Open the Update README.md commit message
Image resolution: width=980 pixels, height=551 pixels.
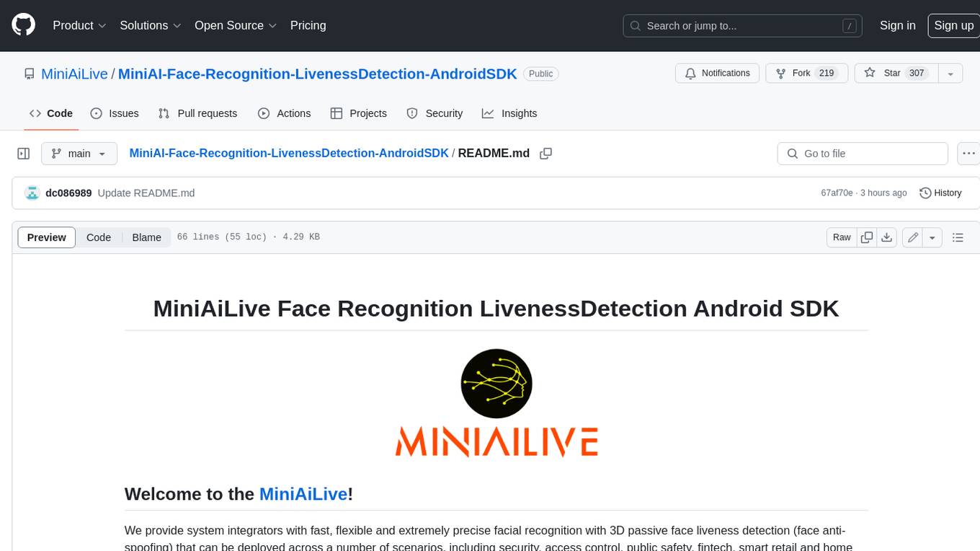(146, 193)
